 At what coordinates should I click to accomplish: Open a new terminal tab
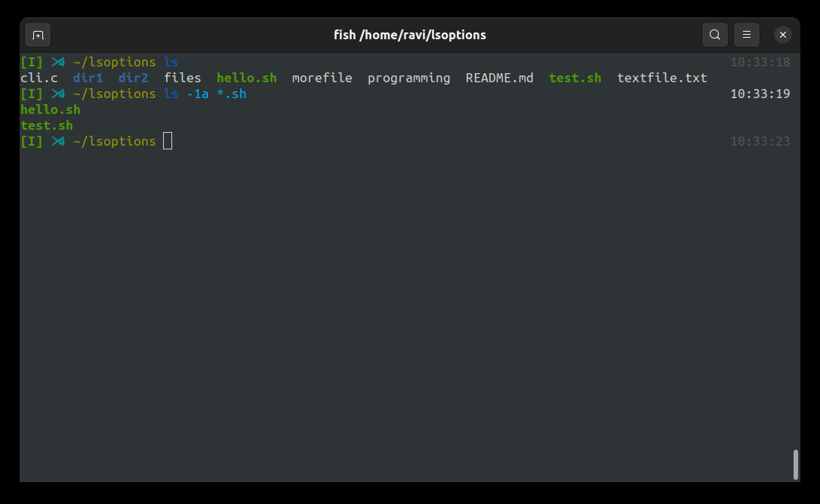(x=38, y=35)
